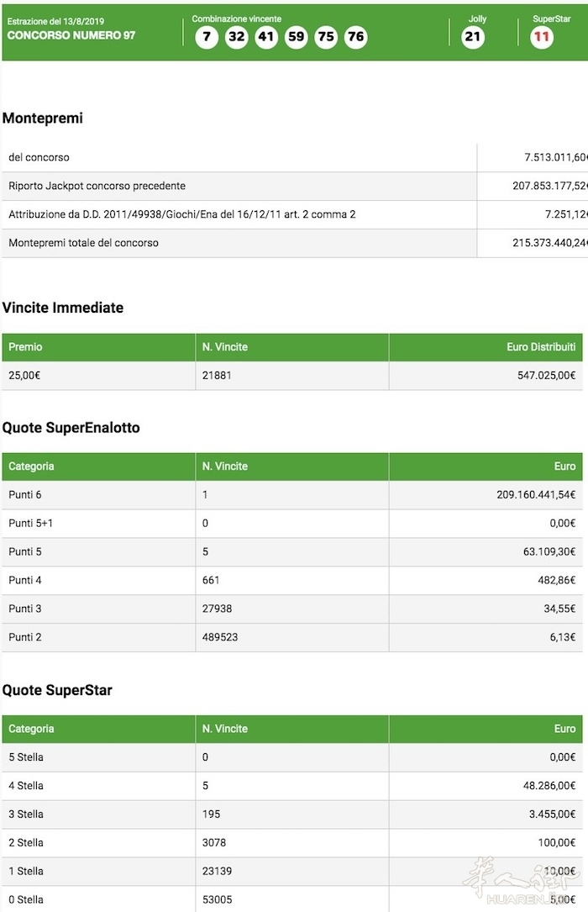Viewport: 588px width, 912px height.
Task: Click the 4 Stella row label
Action: point(26,786)
